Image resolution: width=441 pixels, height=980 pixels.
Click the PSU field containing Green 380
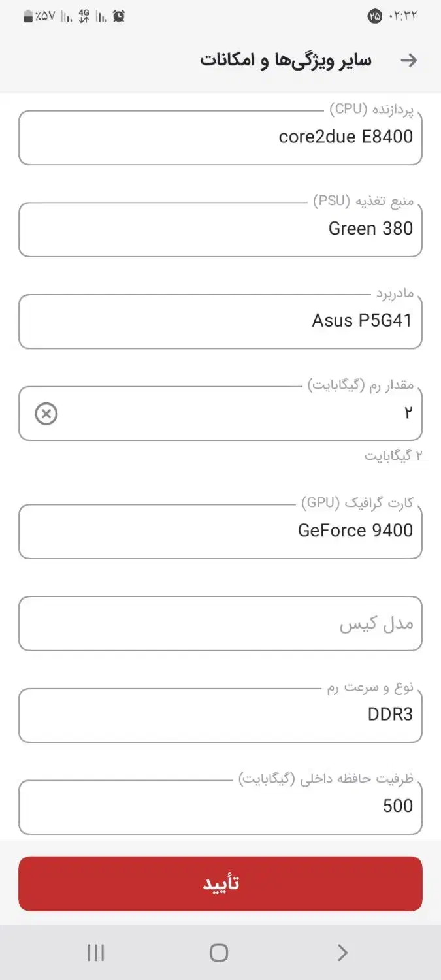click(220, 229)
